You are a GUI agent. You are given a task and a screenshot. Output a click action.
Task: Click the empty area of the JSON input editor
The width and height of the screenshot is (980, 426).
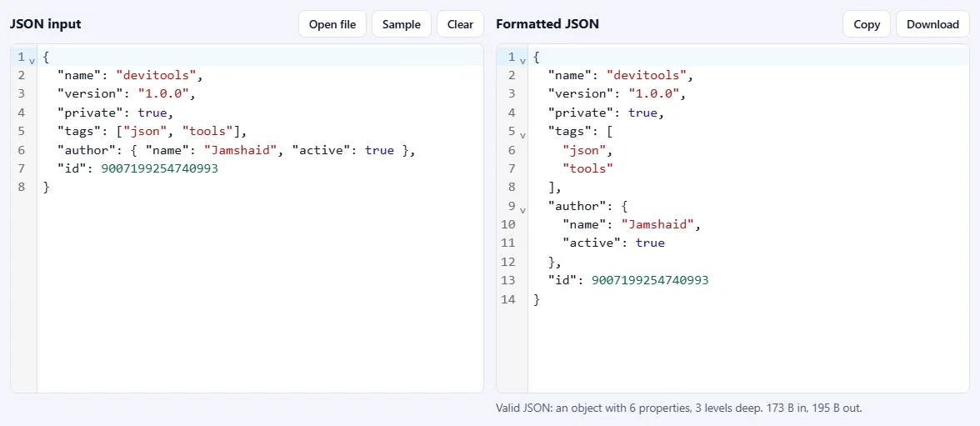tap(260, 294)
